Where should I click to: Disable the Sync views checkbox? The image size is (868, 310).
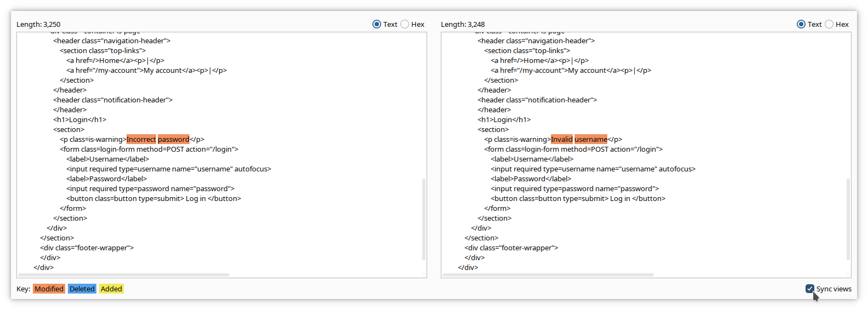pyautogui.click(x=810, y=289)
